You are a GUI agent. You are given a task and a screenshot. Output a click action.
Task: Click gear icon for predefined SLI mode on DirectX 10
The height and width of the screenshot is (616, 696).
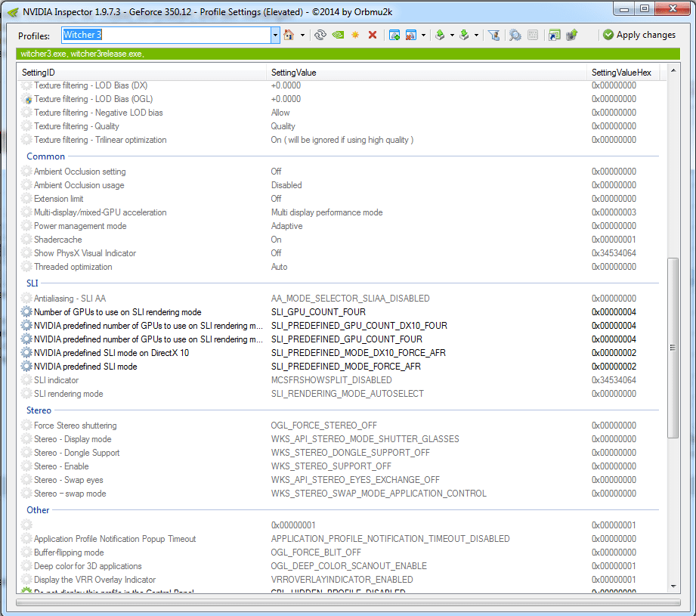(x=26, y=353)
